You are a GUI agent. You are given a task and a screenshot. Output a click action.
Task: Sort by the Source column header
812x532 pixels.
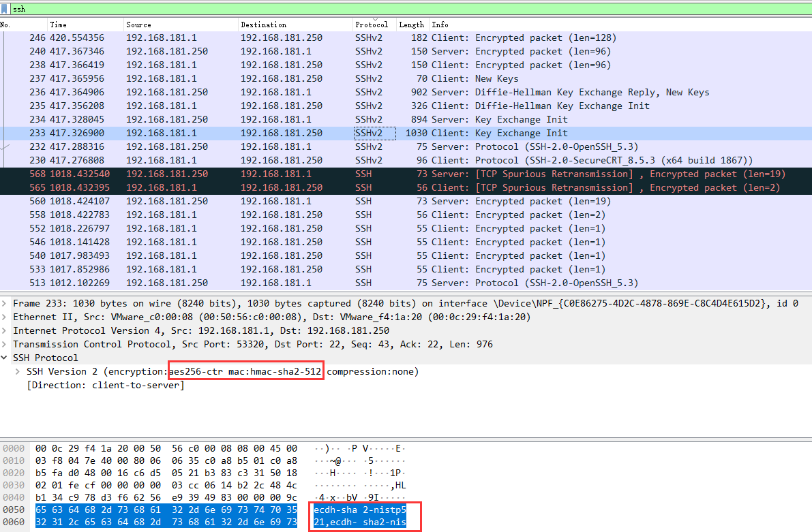tap(181, 25)
